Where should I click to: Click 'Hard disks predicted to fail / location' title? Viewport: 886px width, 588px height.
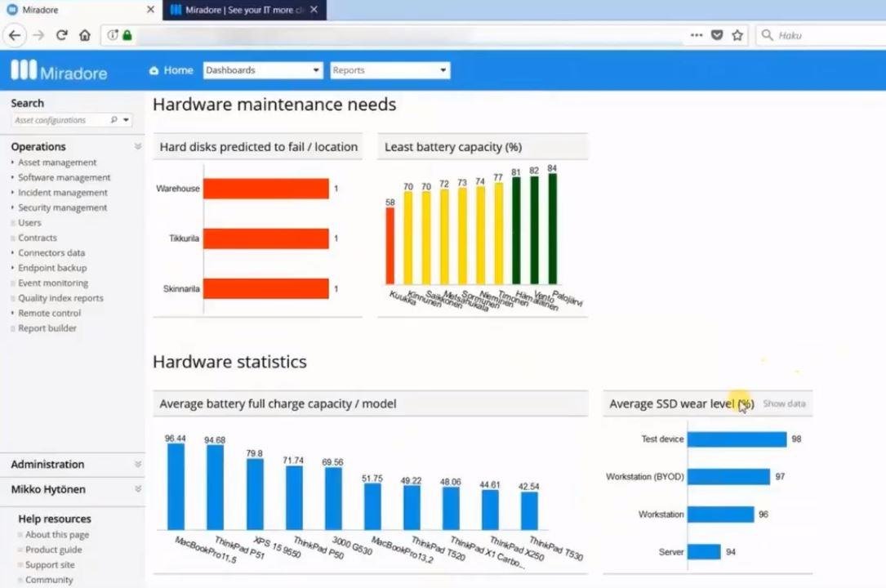258,147
